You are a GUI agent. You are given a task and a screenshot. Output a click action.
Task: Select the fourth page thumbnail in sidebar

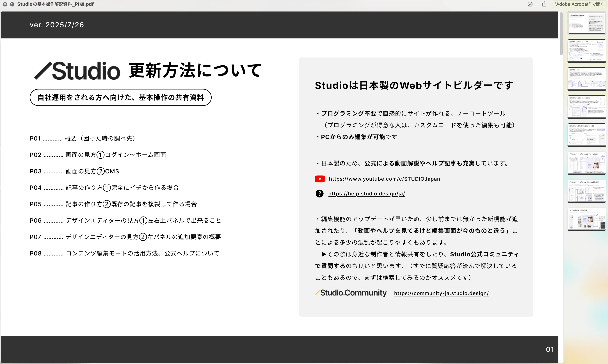coord(586,107)
